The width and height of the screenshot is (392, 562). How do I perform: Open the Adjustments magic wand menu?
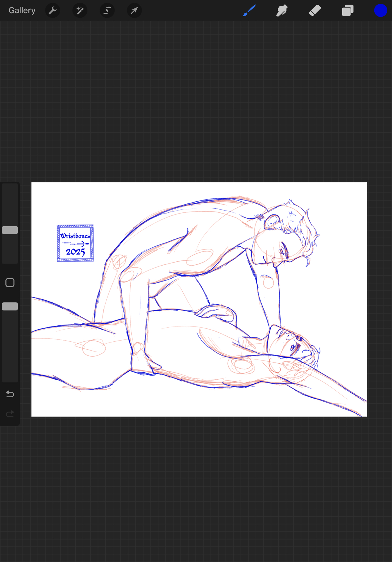(80, 10)
